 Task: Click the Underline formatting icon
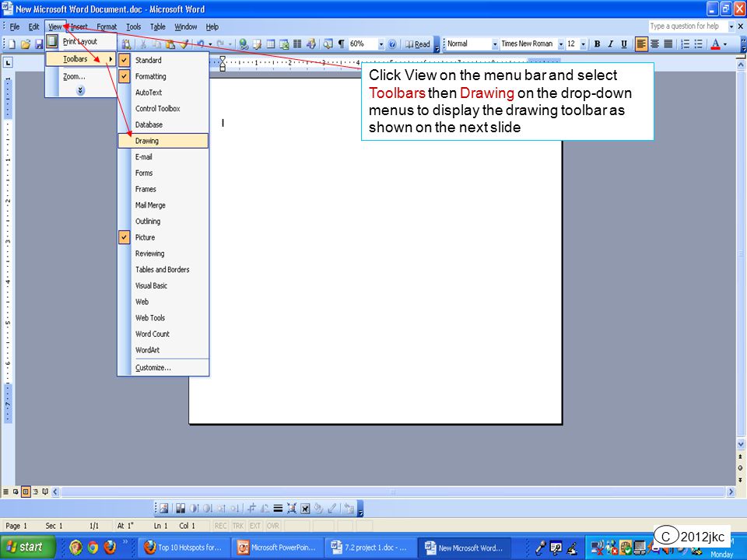pyautogui.click(x=623, y=44)
